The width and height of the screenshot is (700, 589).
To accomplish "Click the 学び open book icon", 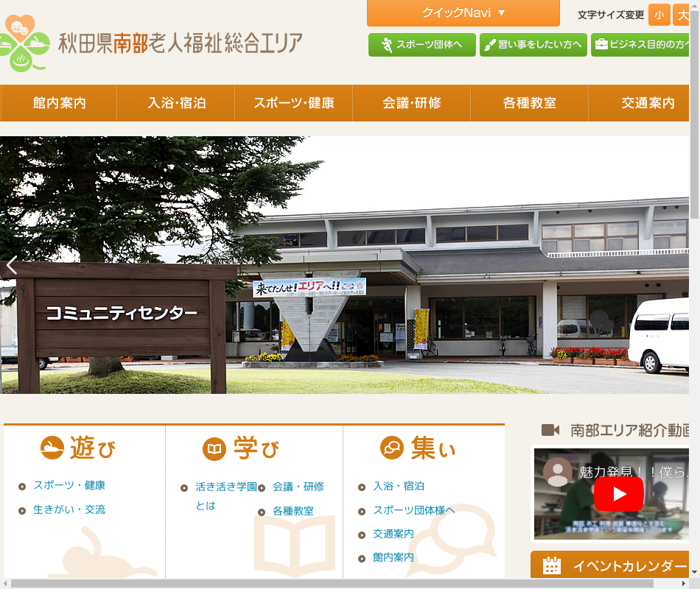I will coord(214,448).
